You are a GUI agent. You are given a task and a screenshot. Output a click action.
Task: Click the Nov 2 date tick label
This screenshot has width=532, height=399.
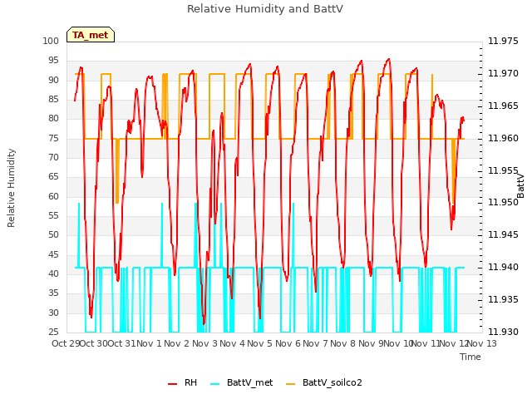tap(176, 343)
